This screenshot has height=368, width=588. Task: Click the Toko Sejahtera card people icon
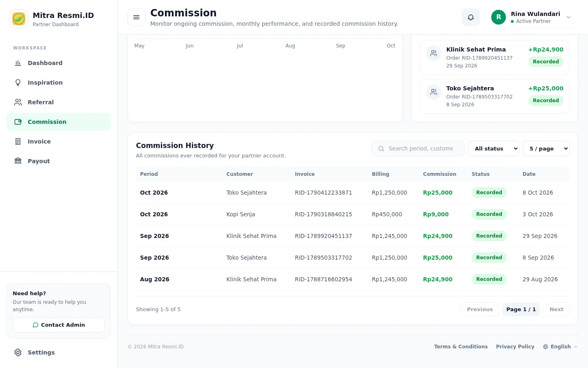(434, 92)
